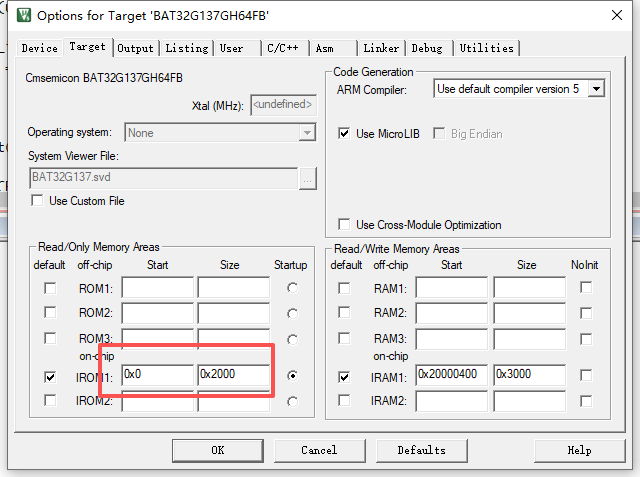The width and height of the screenshot is (640, 477).
Task: Go to the Linker tab
Action: pyautogui.click(x=381, y=48)
